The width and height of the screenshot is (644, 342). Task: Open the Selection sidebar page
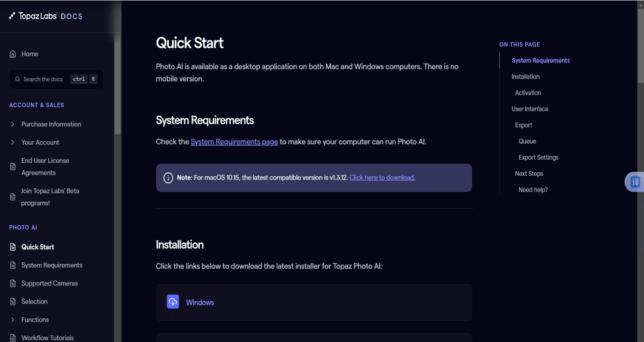35,301
